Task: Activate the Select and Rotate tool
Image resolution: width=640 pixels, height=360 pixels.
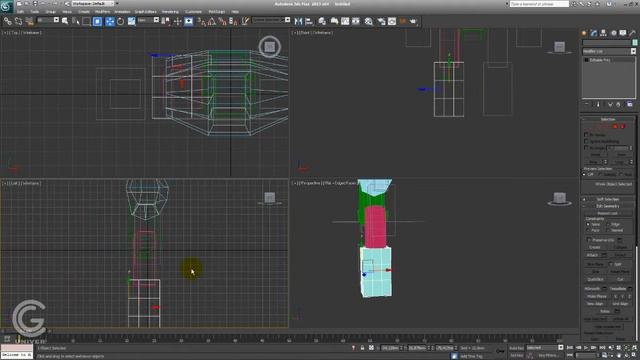Action: [x=120, y=21]
